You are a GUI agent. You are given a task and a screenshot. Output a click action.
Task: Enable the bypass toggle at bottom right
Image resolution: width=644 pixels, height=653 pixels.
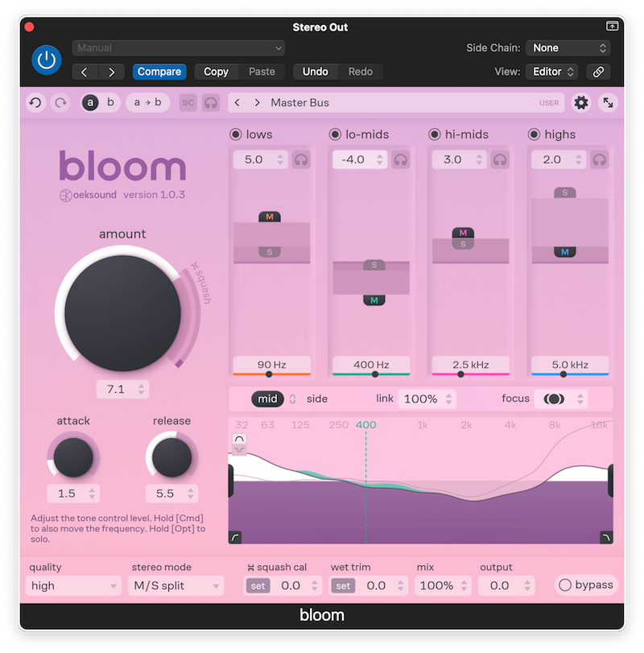[564, 585]
